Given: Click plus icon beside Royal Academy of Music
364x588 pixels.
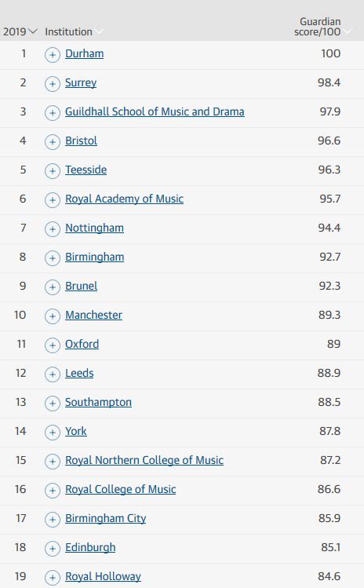Looking at the screenshot, I should [53, 200].
